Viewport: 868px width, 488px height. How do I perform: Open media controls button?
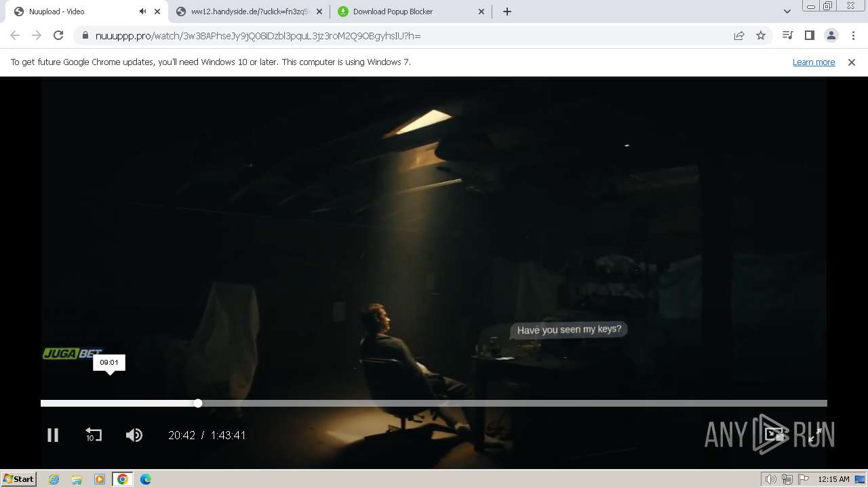click(787, 35)
